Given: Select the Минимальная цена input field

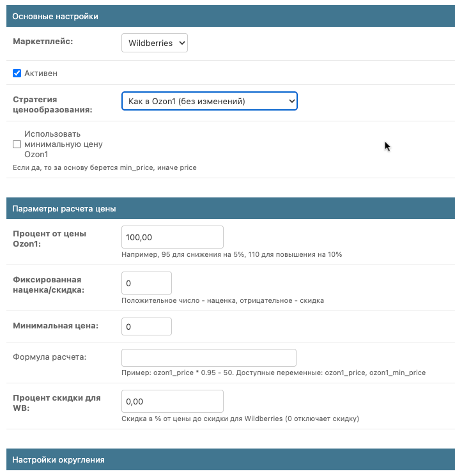Looking at the screenshot, I should click(x=146, y=326).
